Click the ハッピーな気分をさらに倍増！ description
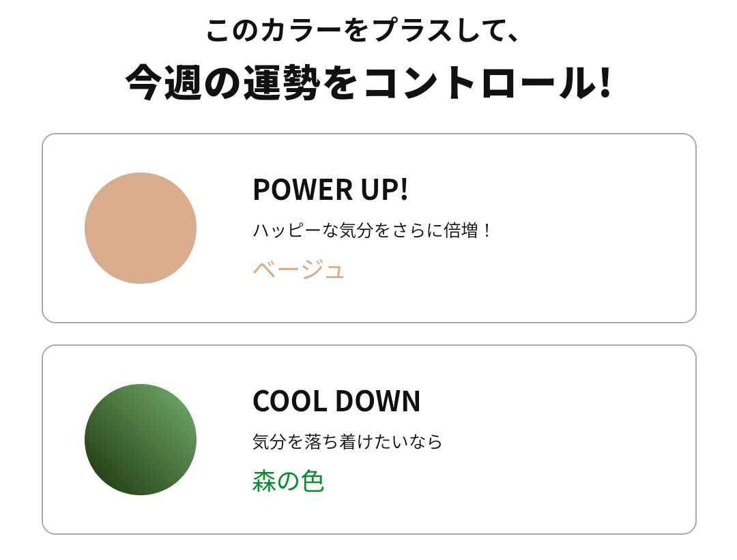 pos(372,231)
